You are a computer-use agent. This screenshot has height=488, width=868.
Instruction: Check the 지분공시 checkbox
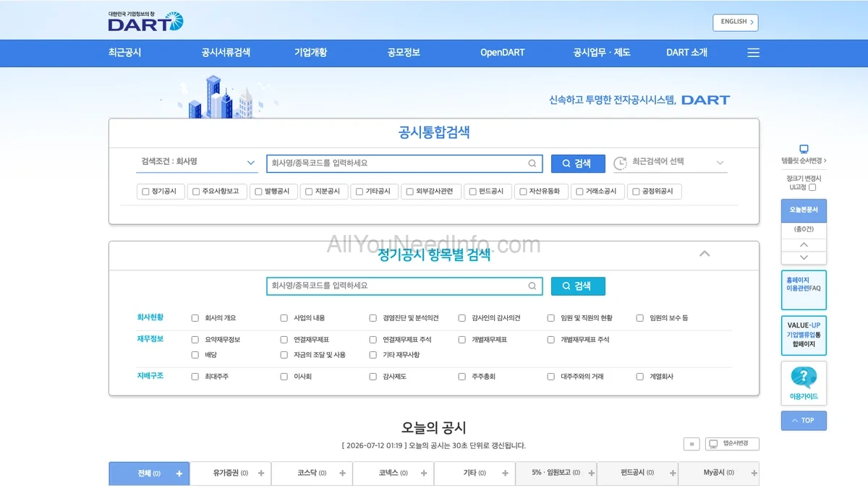pos(309,192)
